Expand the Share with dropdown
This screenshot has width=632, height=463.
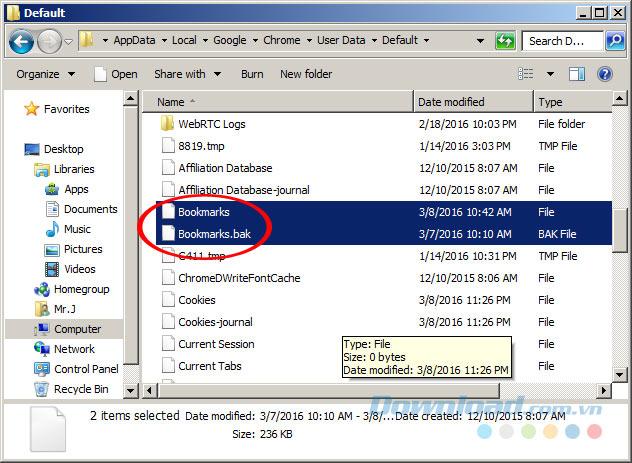point(186,74)
